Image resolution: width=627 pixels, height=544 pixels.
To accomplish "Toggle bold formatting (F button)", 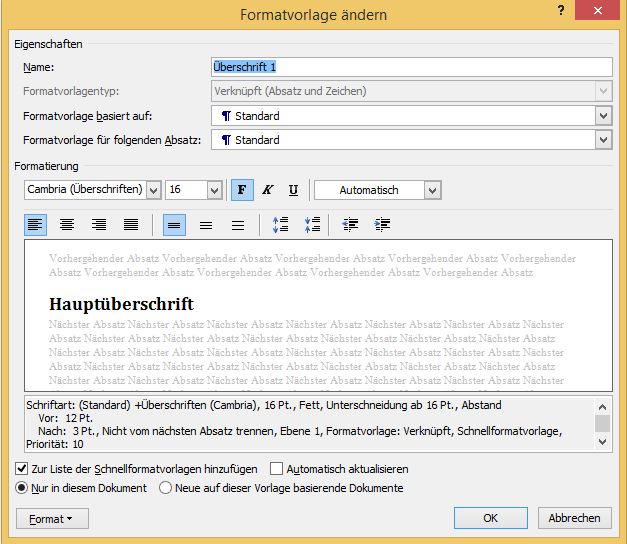I will (242, 190).
